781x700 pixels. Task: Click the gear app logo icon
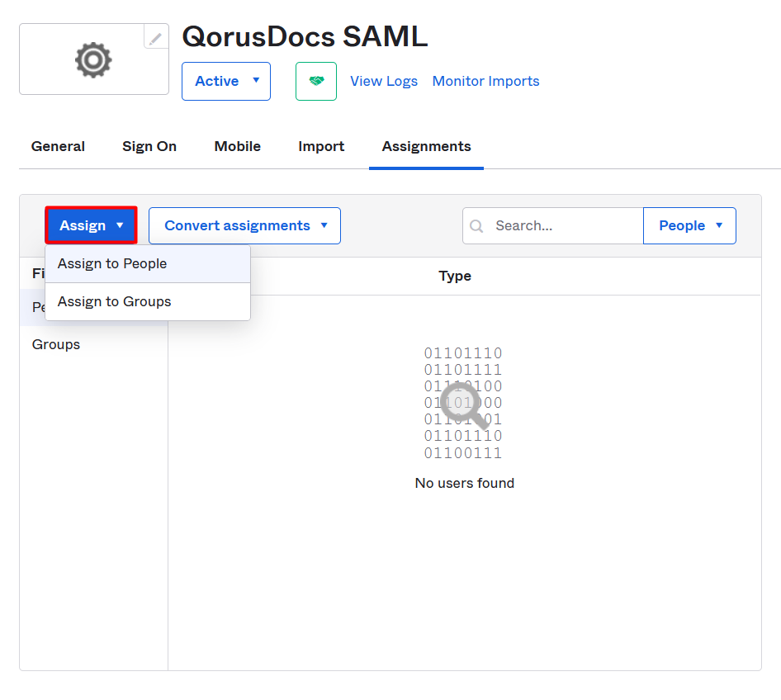click(93, 59)
